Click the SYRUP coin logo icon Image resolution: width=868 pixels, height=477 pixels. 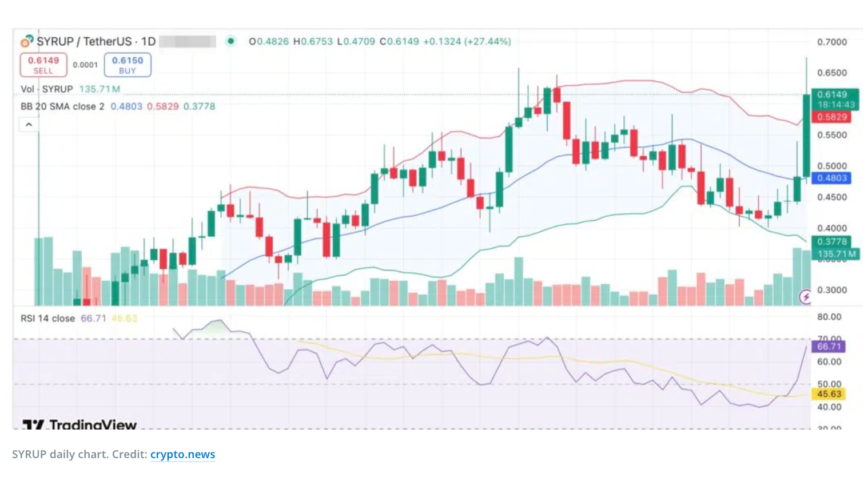(x=26, y=41)
